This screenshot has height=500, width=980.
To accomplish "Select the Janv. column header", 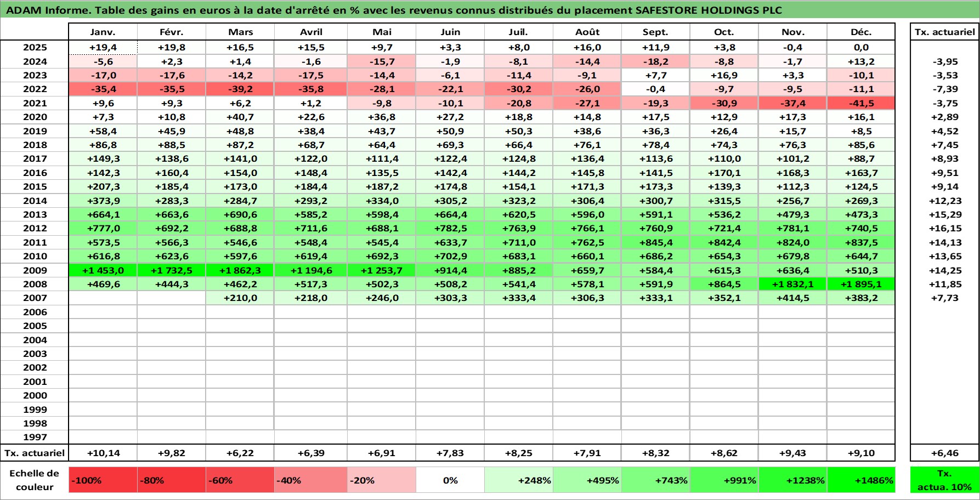I will (x=103, y=32).
